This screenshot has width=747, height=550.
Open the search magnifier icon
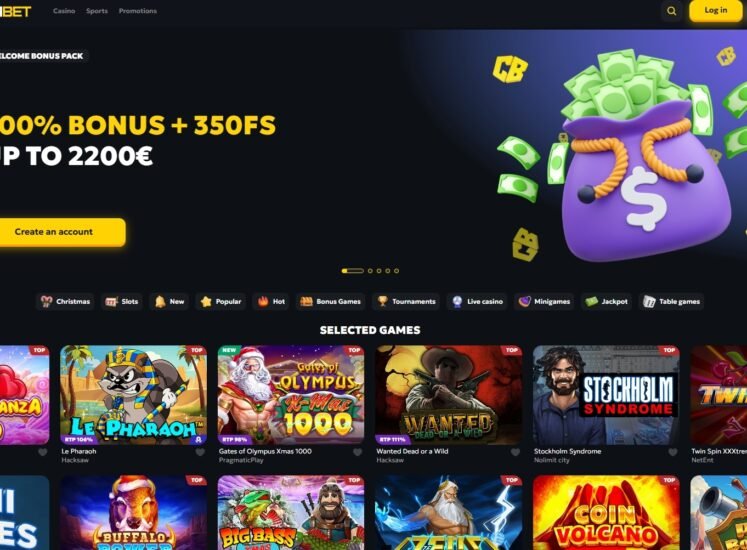671,11
